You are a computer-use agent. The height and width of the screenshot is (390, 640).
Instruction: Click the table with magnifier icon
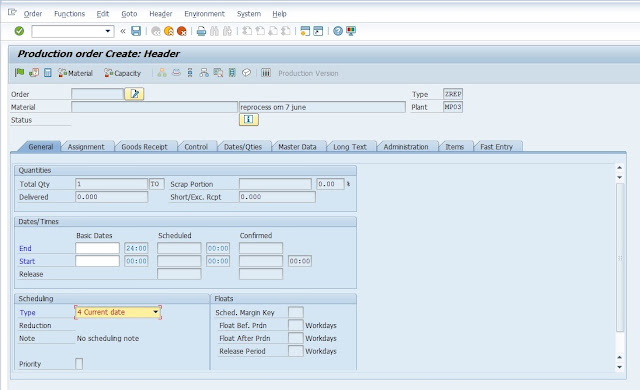pos(218,73)
